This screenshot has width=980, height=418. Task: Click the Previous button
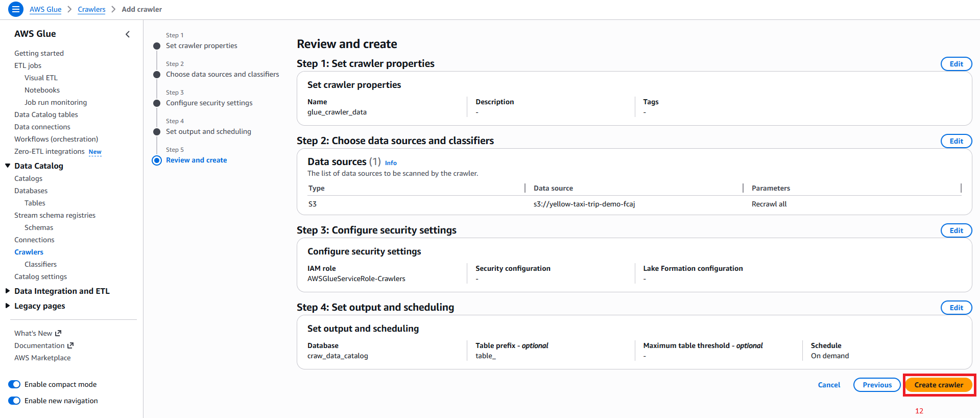(x=877, y=385)
